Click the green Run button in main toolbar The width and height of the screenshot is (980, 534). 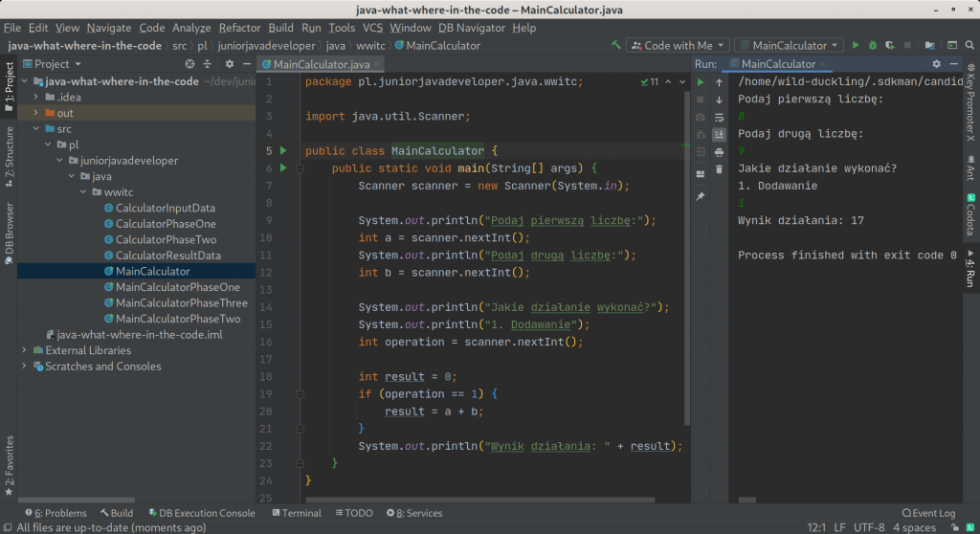tap(856, 45)
